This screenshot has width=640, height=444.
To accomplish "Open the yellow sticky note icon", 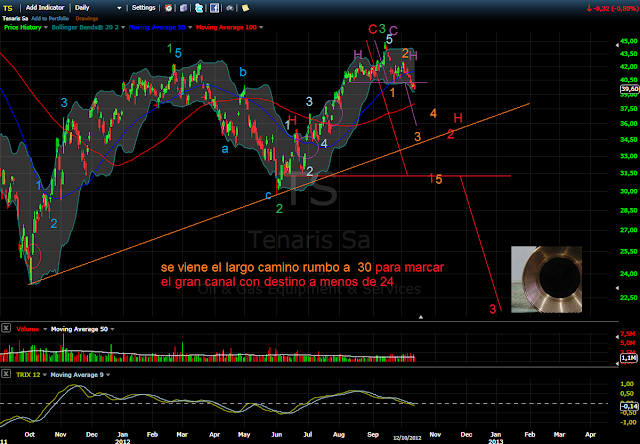I will coord(245,8).
